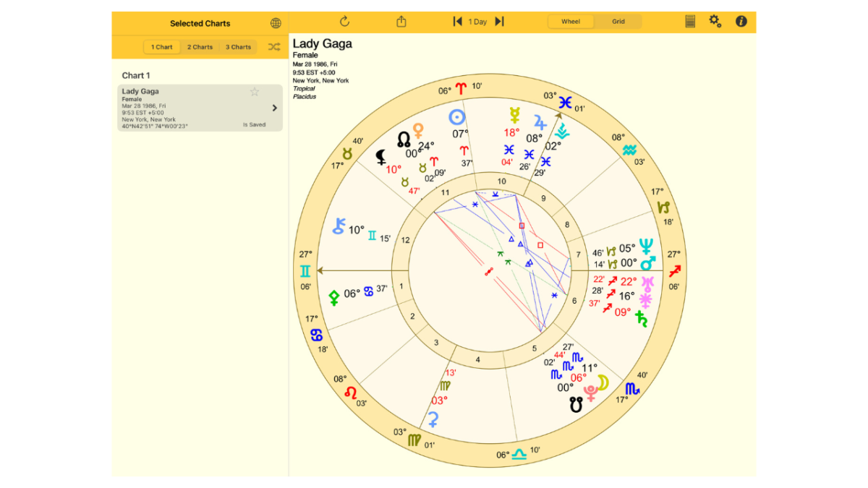
Task: Refresh the chart with the reload icon
Action: [344, 22]
